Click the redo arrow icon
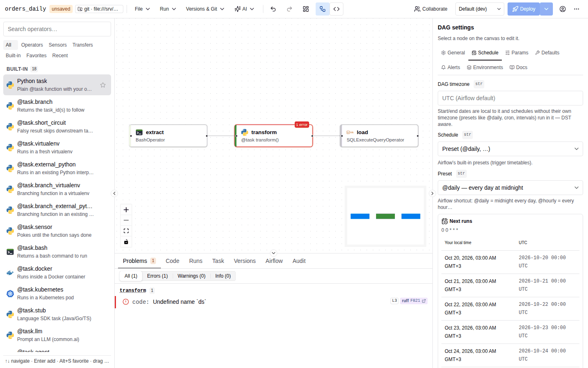This screenshot has height=368, width=588. click(x=290, y=9)
